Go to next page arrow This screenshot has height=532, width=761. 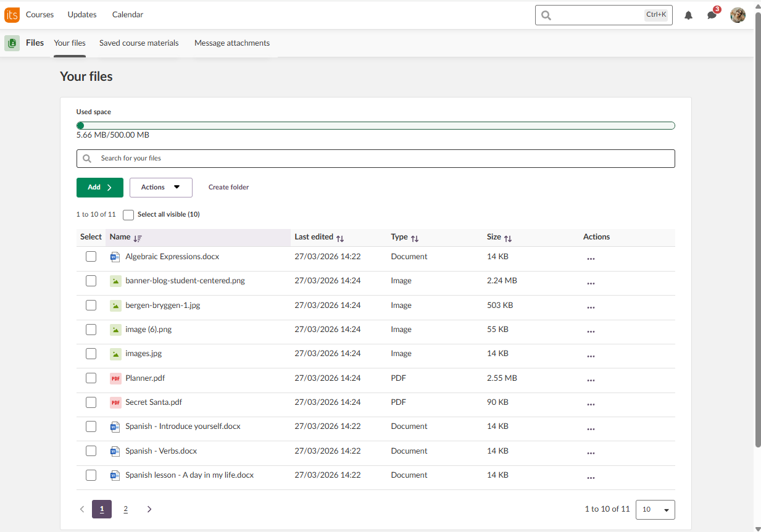click(x=149, y=509)
